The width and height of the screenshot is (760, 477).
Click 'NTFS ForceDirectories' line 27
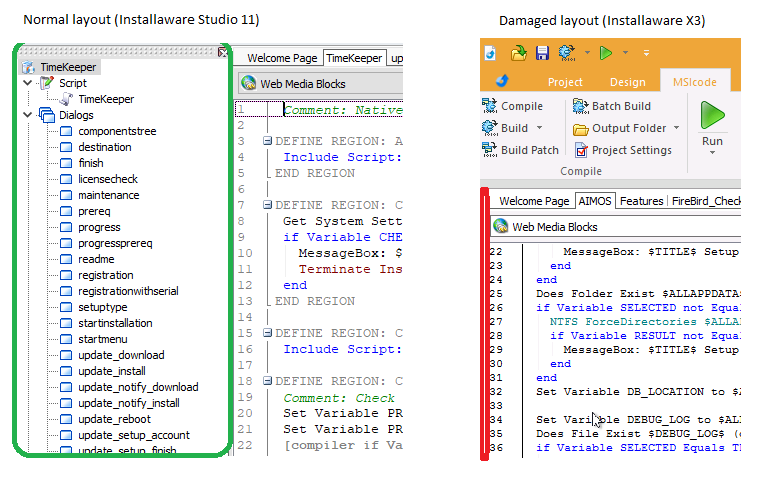point(645,322)
